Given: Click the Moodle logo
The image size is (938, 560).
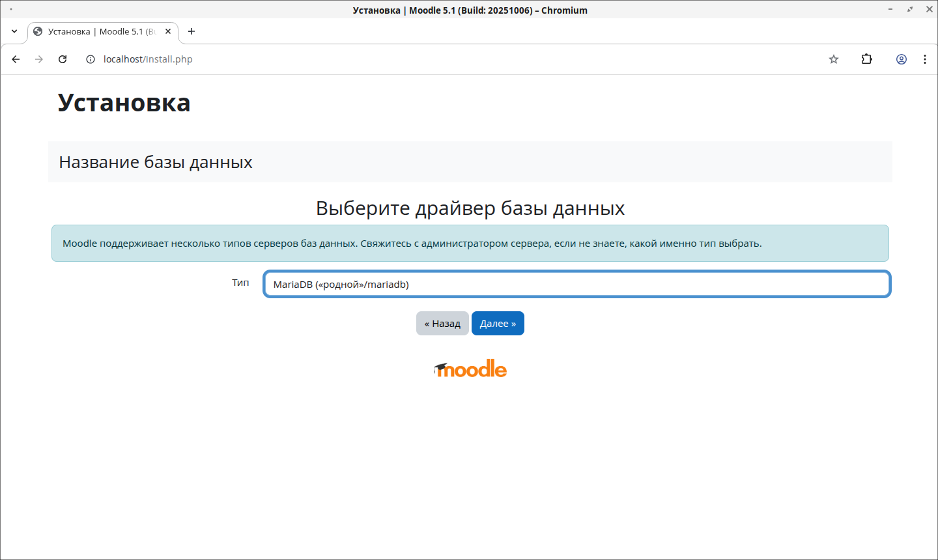Looking at the screenshot, I should tap(470, 369).
